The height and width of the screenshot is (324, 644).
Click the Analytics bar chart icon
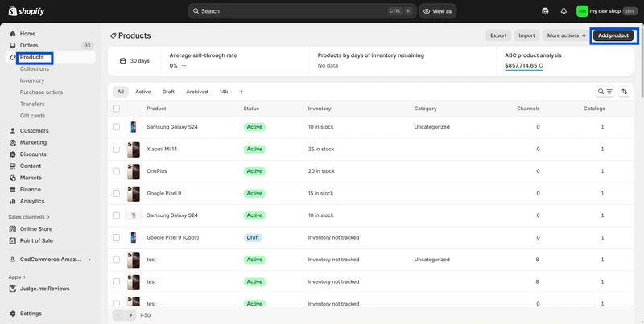(x=13, y=201)
